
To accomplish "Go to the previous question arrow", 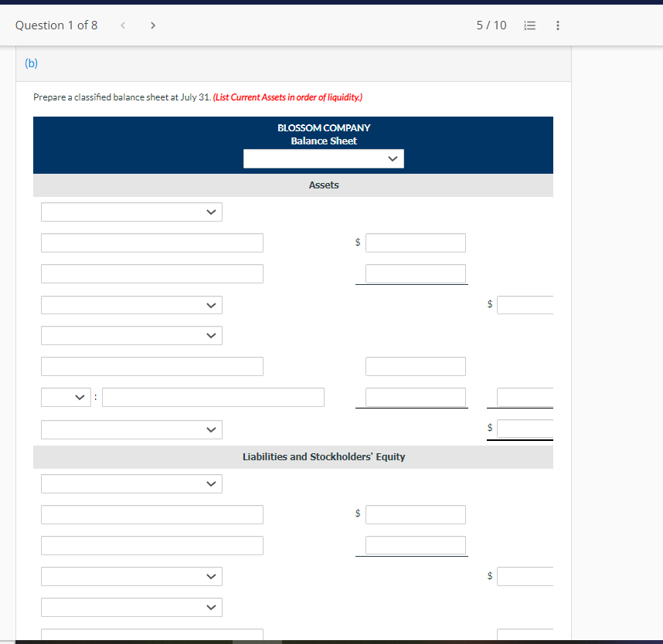I will pos(123,25).
